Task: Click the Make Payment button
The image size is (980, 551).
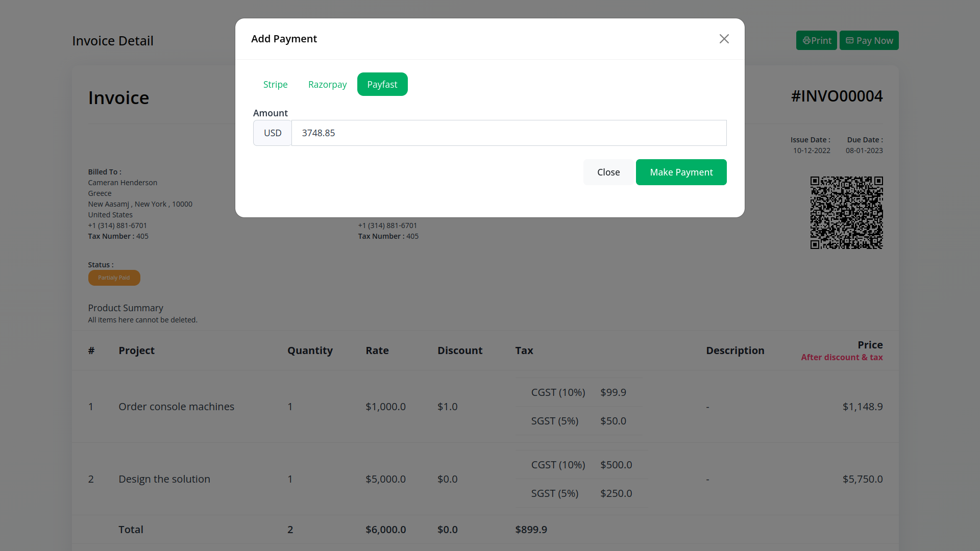Action: (x=681, y=172)
